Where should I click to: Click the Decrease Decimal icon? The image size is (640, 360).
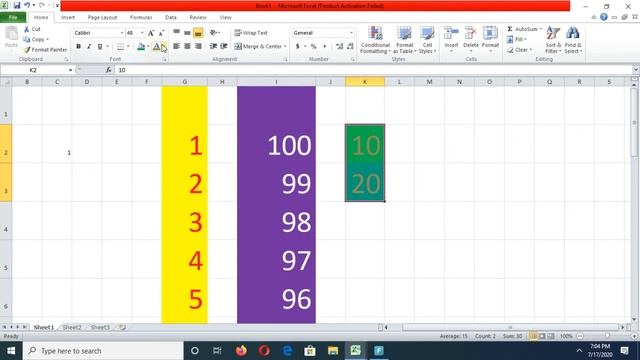point(350,47)
